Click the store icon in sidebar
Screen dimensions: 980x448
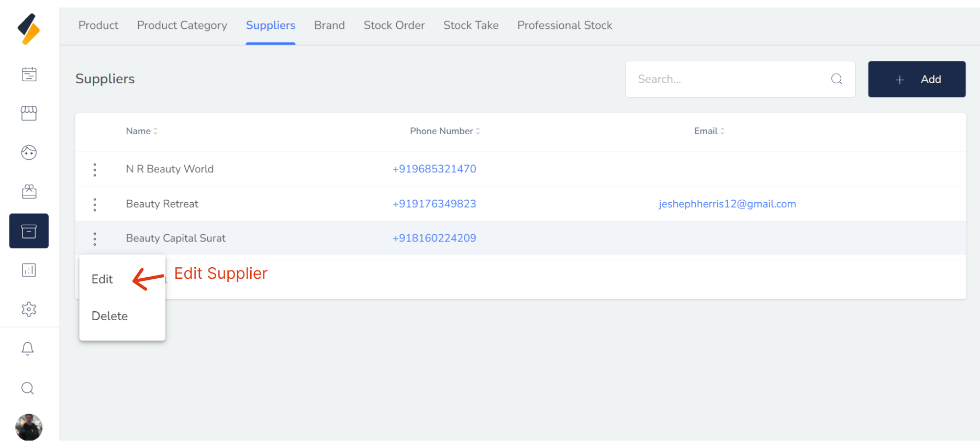(x=29, y=113)
